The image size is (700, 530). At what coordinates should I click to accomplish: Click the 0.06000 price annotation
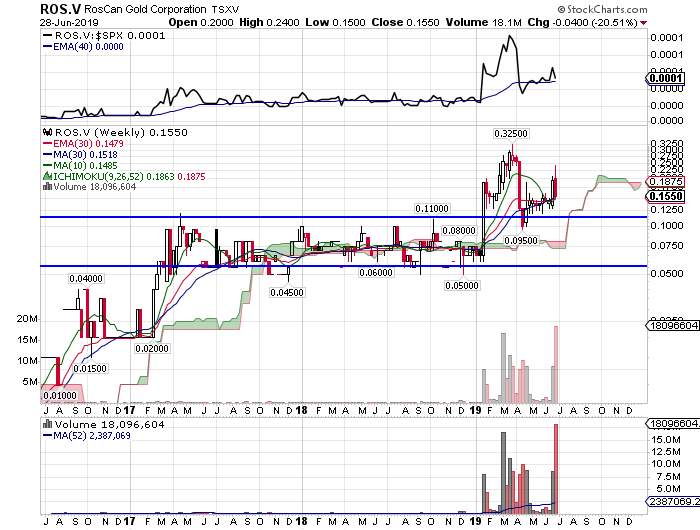coord(376,273)
